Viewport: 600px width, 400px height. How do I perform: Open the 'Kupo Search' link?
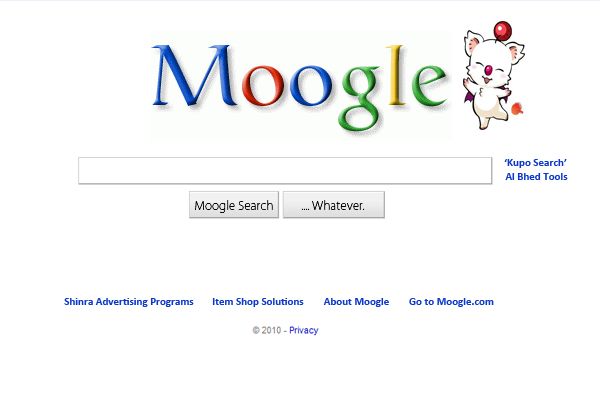pos(536,163)
